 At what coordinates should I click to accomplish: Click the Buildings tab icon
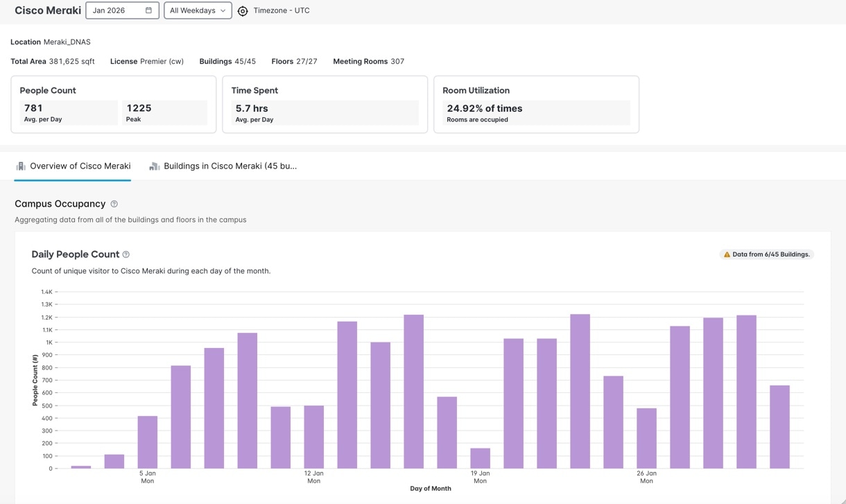(155, 166)
